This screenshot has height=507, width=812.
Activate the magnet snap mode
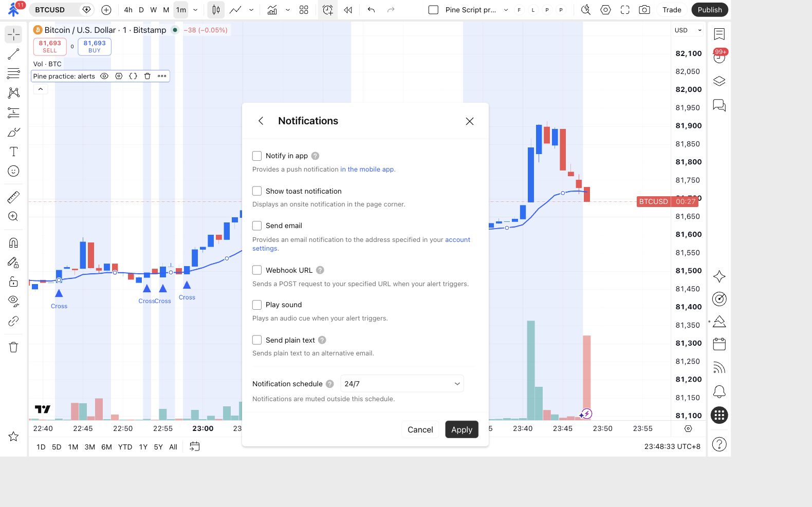click(13, 242)
